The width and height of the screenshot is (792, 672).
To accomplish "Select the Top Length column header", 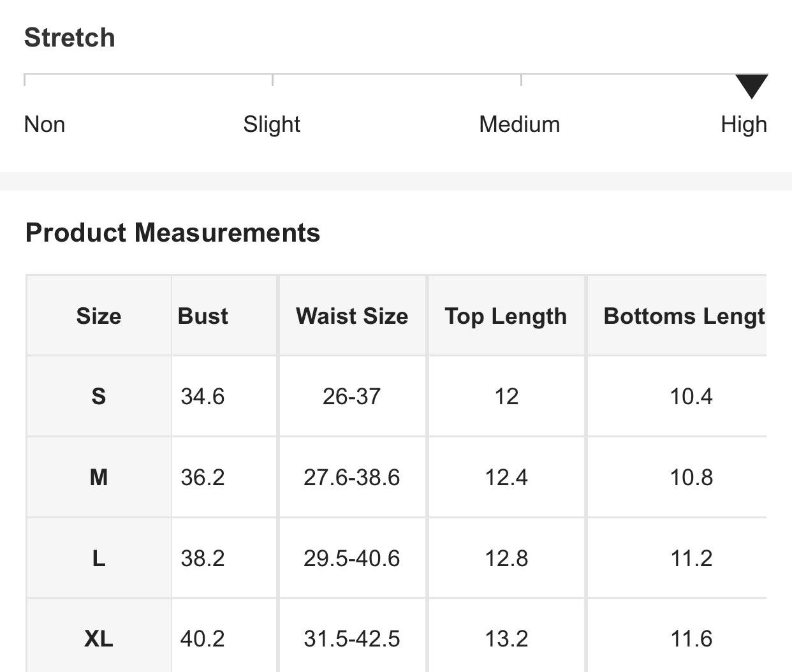I will pyautogui.click(x=506, y=316).
